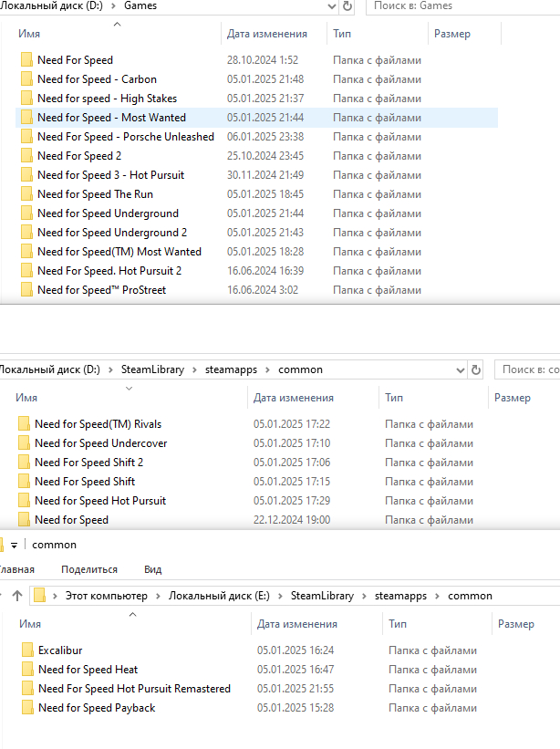Click SteamLibrary breadcrumb in D: drive path

click(152, 369)
